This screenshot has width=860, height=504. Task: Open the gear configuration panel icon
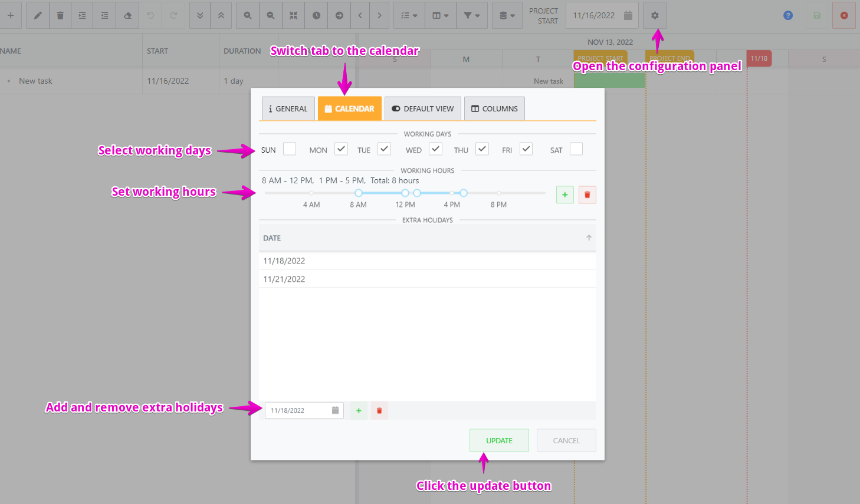pyautogui.click(x=655, y=16)
